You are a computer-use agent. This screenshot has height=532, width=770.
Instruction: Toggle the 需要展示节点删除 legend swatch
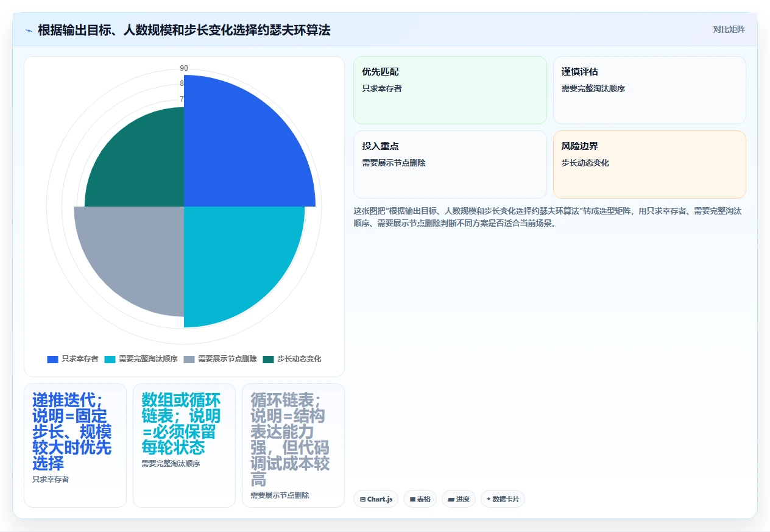click(189, 359)
